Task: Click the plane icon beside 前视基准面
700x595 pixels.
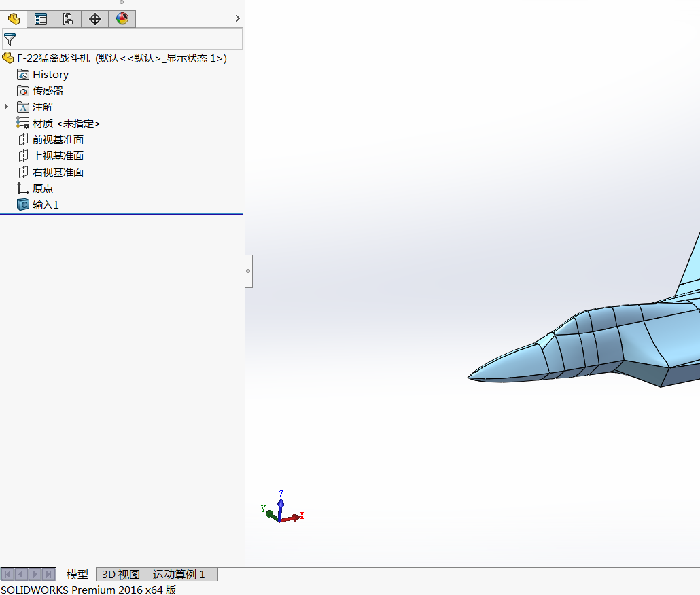Action: pyautogui.click(x=23, y=140)
